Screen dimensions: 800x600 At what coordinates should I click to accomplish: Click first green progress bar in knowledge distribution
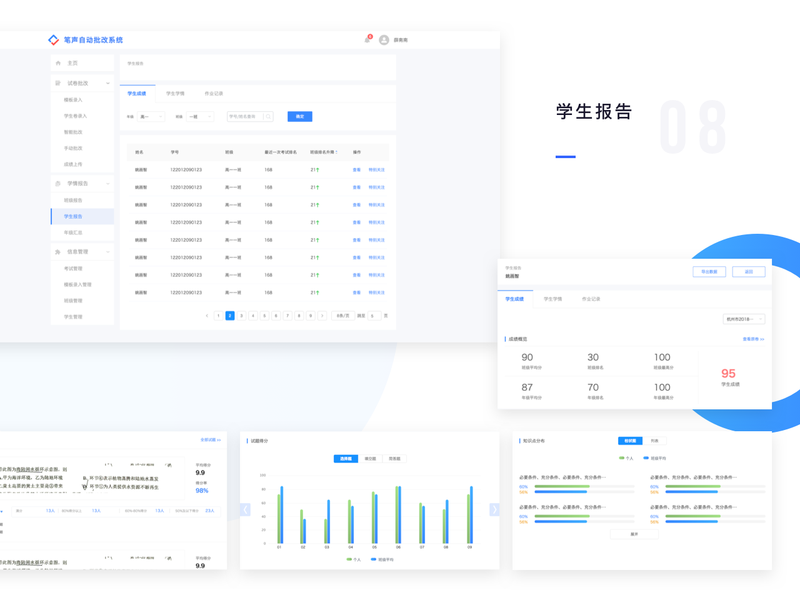561,486
